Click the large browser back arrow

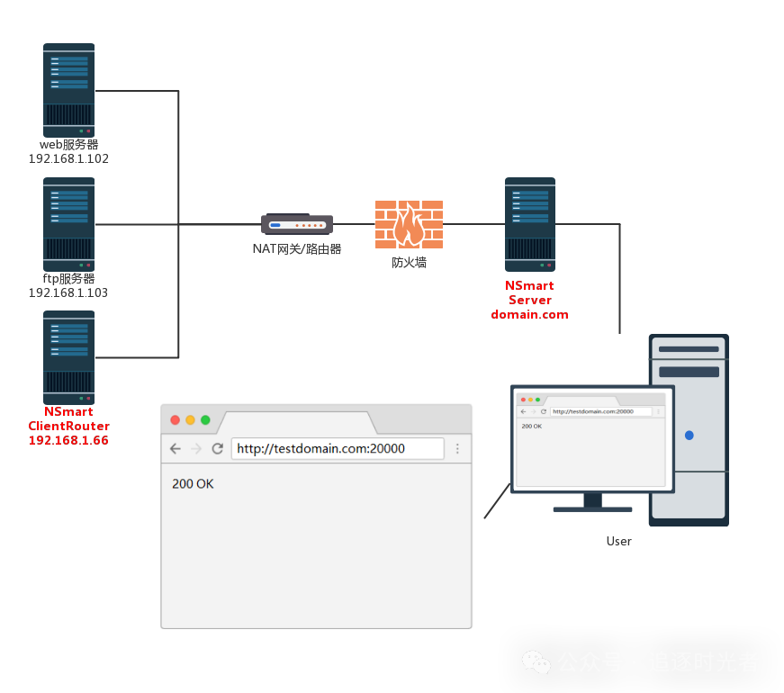coord(175,448)
